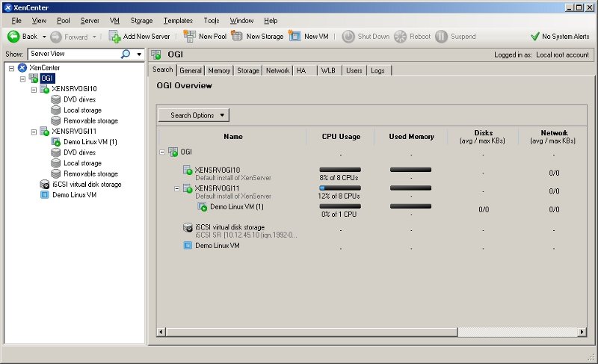Open the File menu
Screen dimensions: 598x364
16,21
